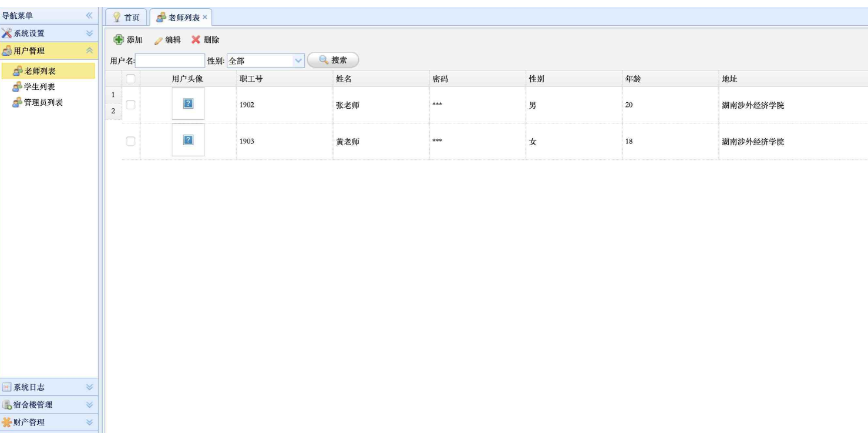Click the lightbulb icon on the 首页 tab
This screenshot has height=433, width=868.
click(116, 17)
